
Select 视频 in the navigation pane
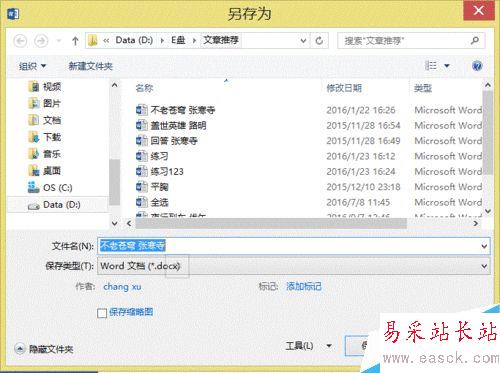(45, 87)
